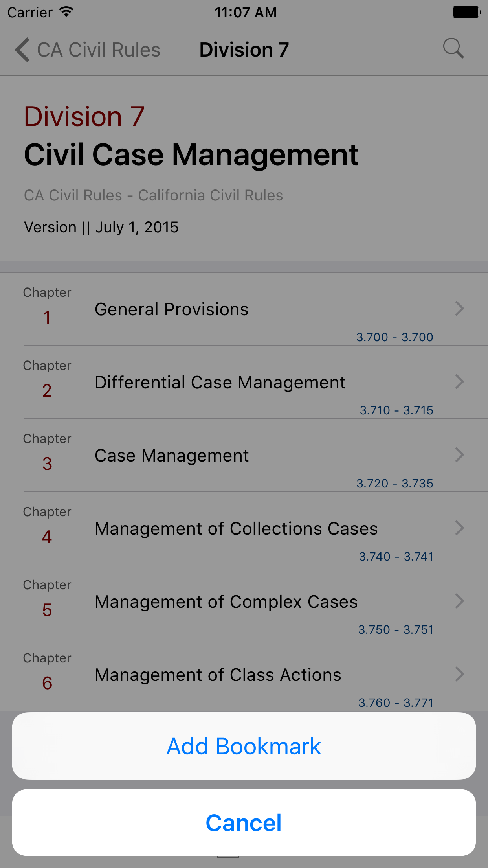Open the Complex Cases chevron
Image resolution: width=488 pixels, height=868 pixels.
click(459, 601)
